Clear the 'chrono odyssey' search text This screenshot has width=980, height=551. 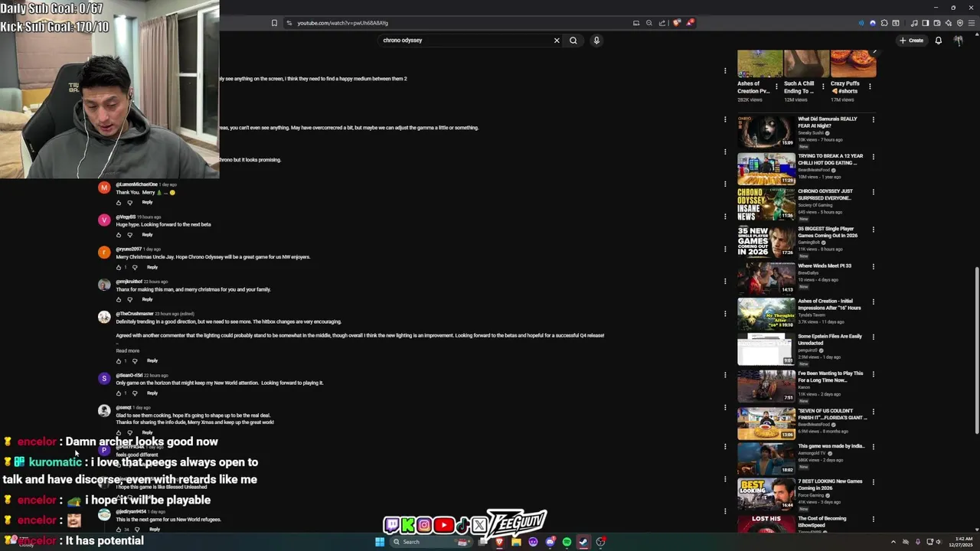(557, 41)
